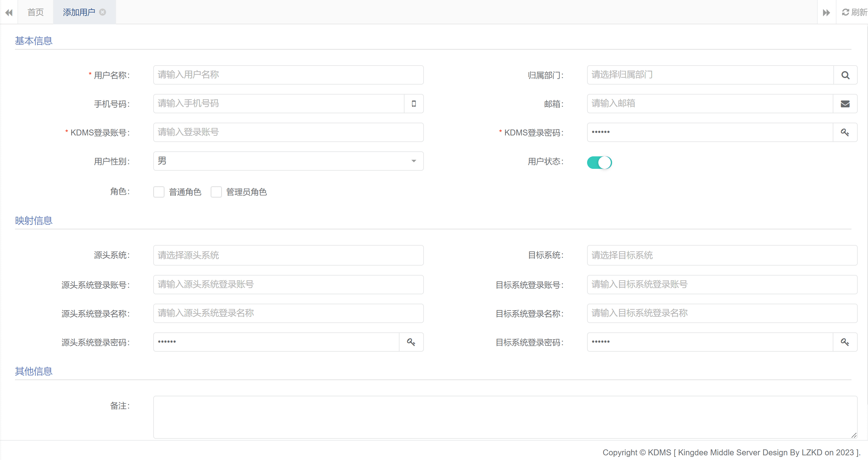Close the 添加用户 tab
This screenshot has height=460, width=868.
(103, 12)
